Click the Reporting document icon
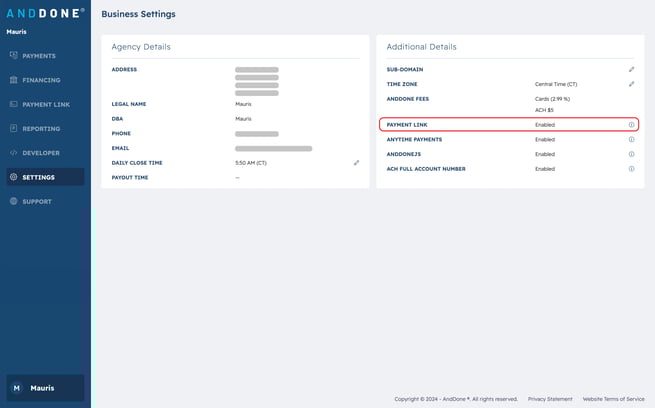 [x=13, y=128]
